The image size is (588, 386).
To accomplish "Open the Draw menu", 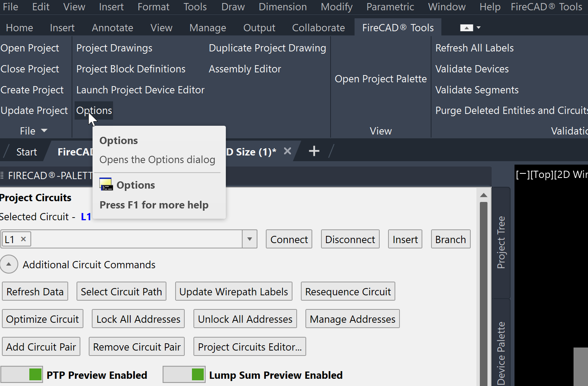I will pos(233,7).
